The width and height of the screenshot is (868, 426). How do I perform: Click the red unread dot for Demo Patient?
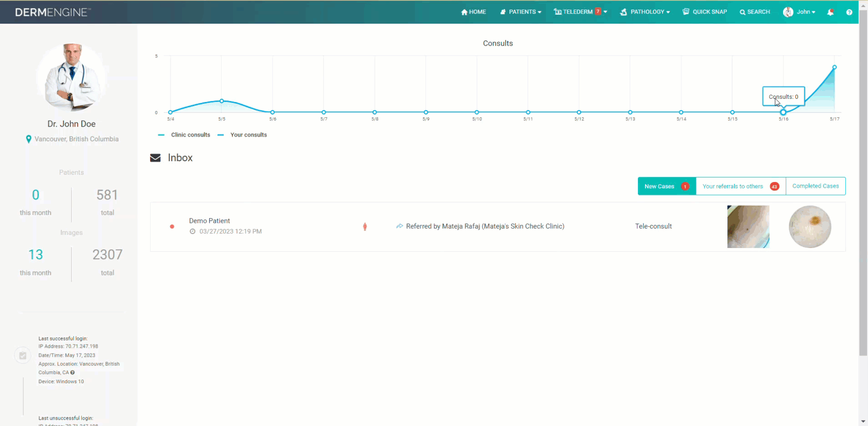click(172, 226)
